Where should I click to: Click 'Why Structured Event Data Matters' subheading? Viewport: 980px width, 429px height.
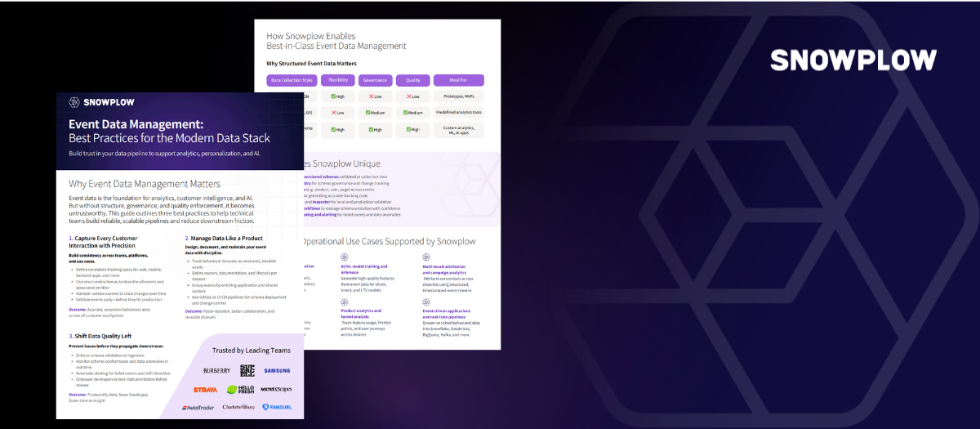click(x=311, y=63)
